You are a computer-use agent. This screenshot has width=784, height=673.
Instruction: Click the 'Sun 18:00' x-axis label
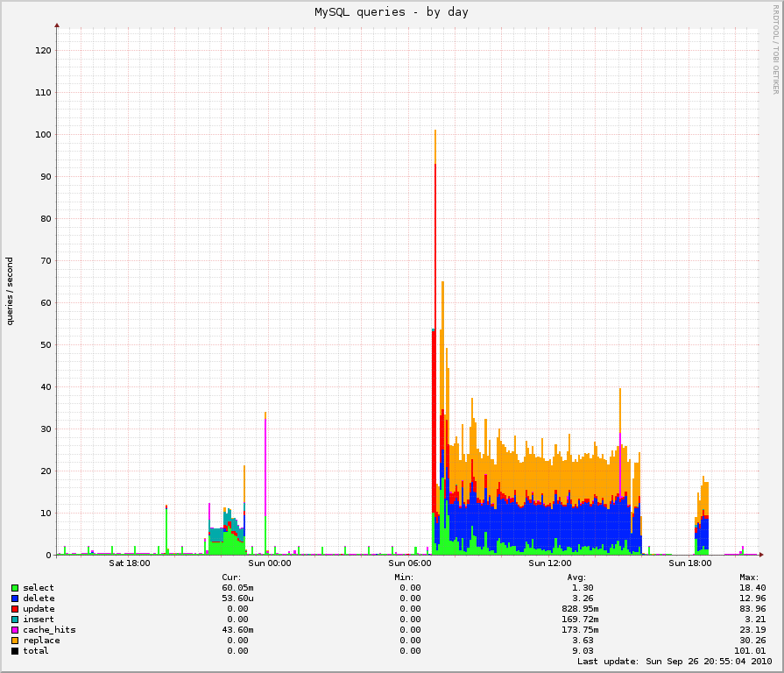point(690,563)
